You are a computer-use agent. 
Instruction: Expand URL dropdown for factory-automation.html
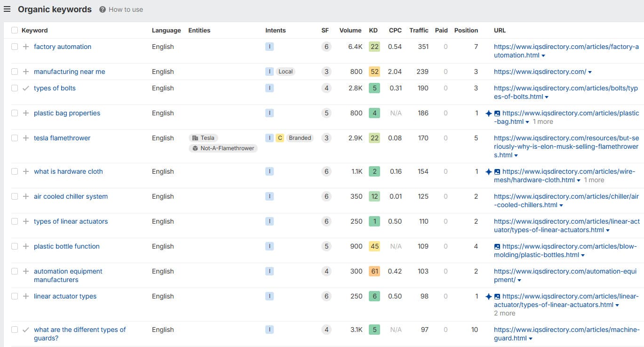click(x=544, y=56)
